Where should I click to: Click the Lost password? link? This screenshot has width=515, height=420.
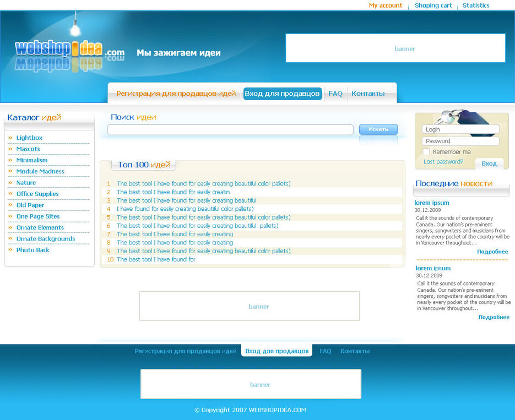pos(443,162)
